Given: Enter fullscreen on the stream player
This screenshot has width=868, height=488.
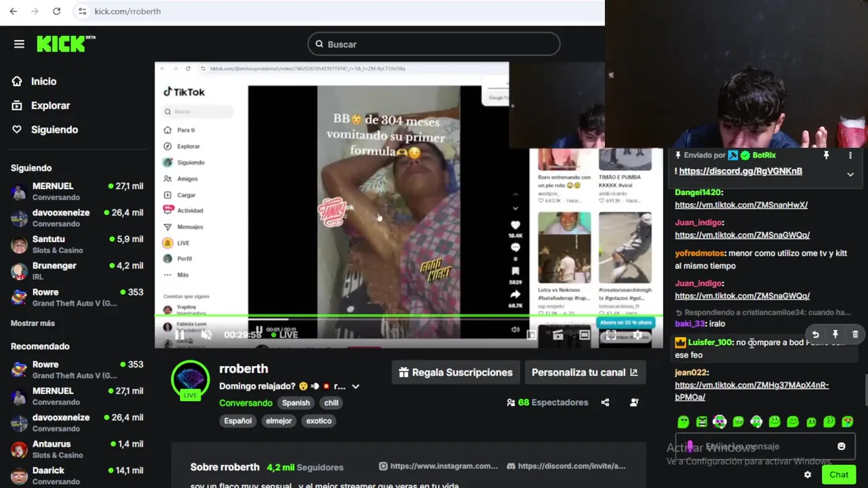Looking at the screenshot, I should (x=611, y=335).
